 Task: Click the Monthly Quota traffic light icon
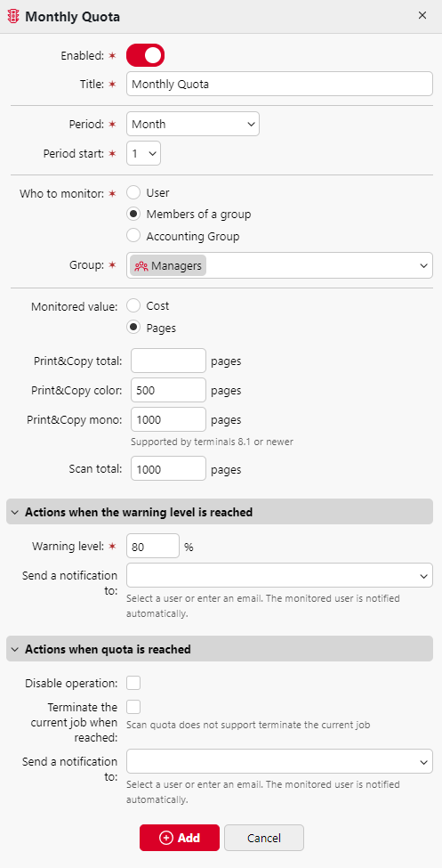pos(13,16)
